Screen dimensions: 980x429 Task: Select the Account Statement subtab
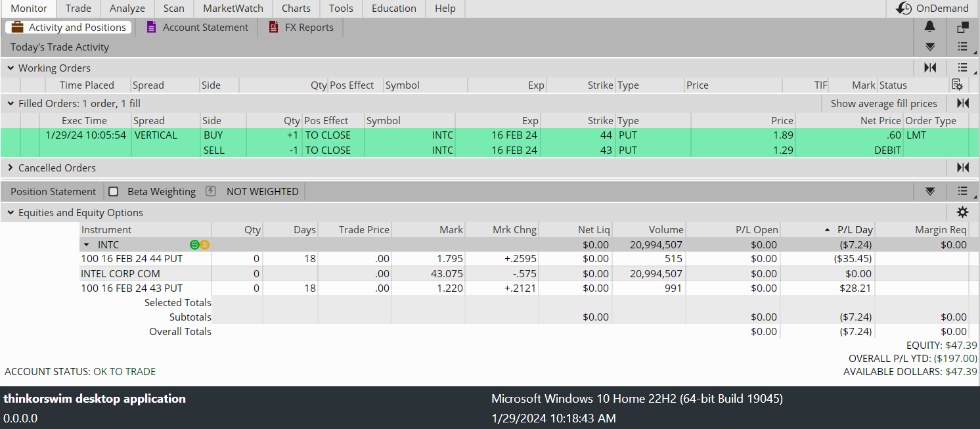coord(198,27)
